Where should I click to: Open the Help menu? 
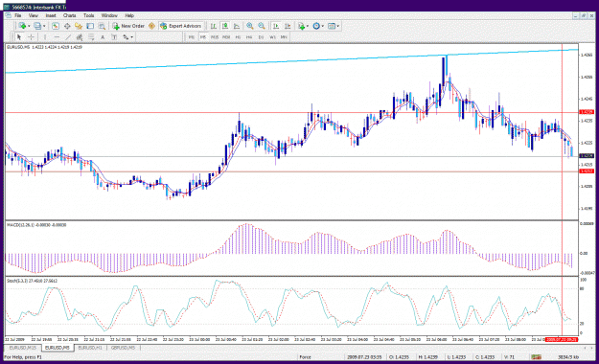click(x=129, y=15)
